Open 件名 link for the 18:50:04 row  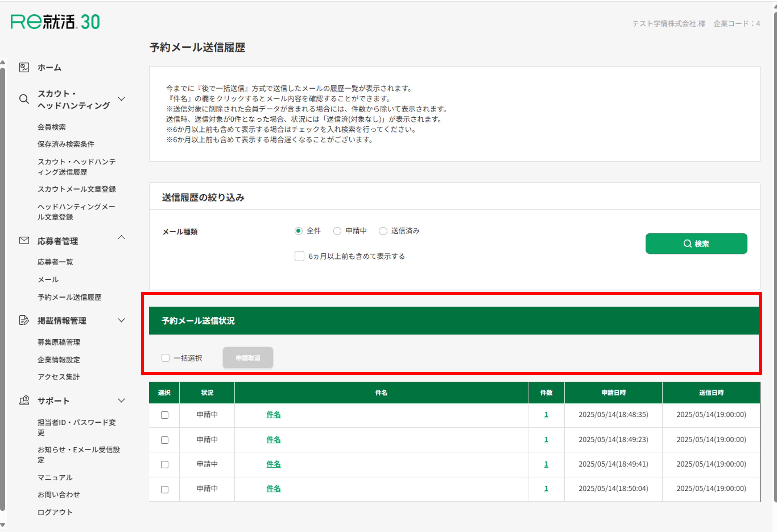click(274, 489)
